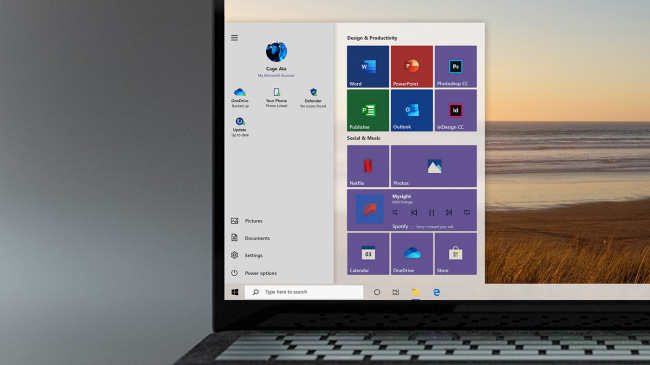Open the Pictures folder

pos(247,221)
